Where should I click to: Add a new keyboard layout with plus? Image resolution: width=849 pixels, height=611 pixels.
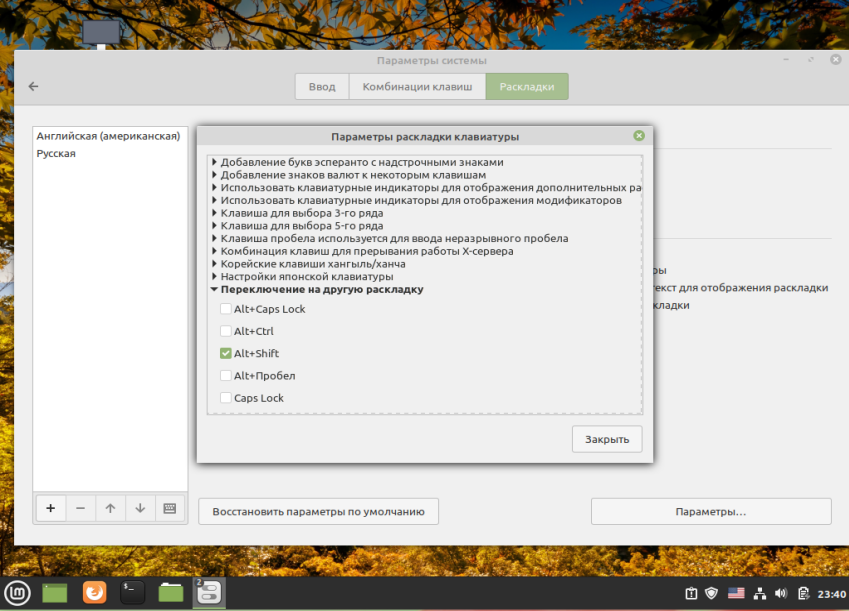point(51,508)
